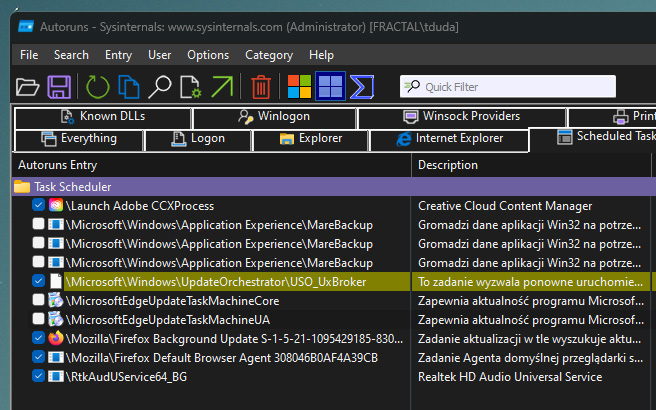
Task: Click the Entry properties page-gear icon
Action: point(190,87)
